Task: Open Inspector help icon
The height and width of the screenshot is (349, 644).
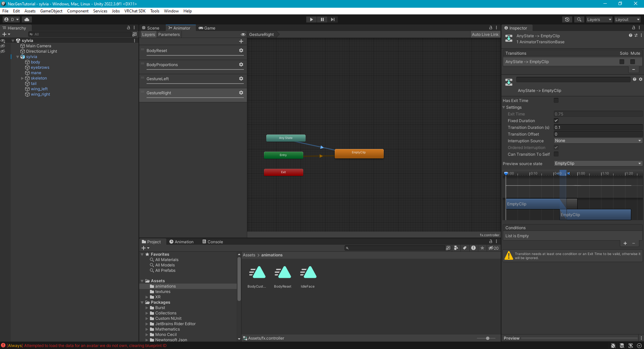Action: tap(630, 35)
